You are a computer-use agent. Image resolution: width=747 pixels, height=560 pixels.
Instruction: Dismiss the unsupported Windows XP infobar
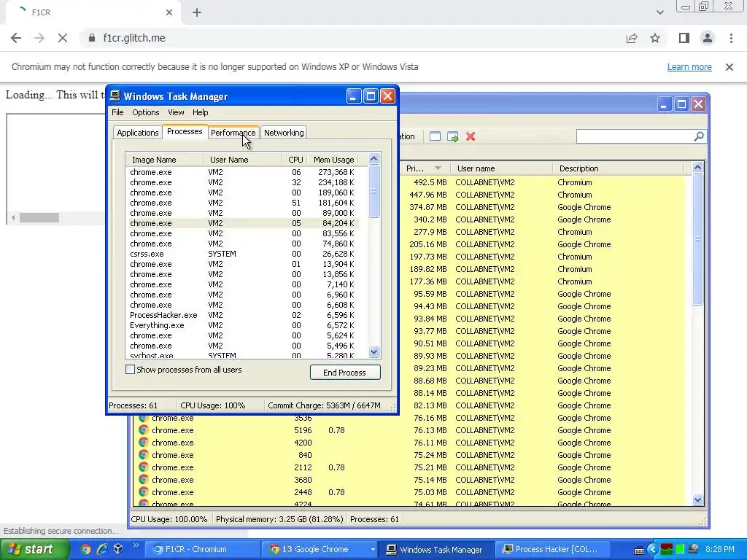[729, 67]
